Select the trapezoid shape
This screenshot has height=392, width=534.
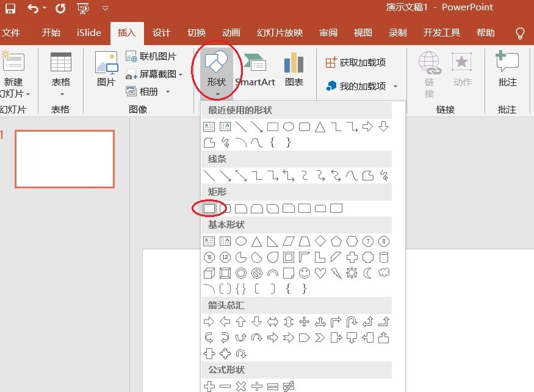pyautogui.click(x=305, y=241)
